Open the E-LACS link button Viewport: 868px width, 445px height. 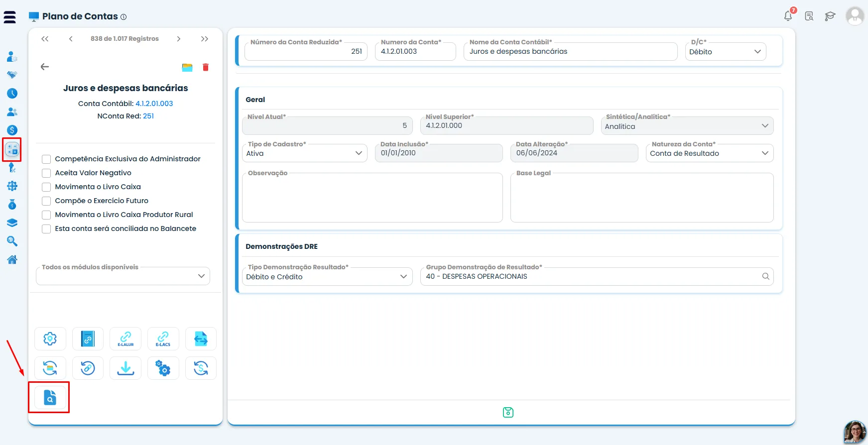[163, 339]
